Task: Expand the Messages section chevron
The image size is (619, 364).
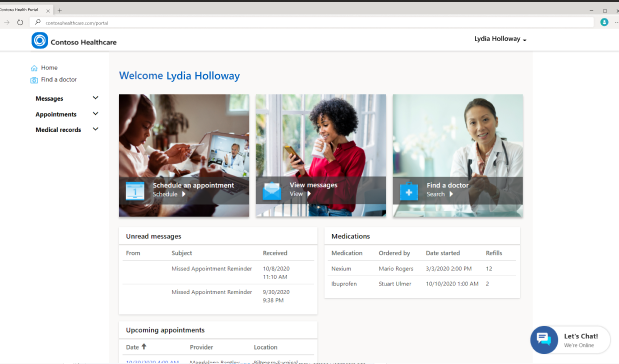Action: 95,98
